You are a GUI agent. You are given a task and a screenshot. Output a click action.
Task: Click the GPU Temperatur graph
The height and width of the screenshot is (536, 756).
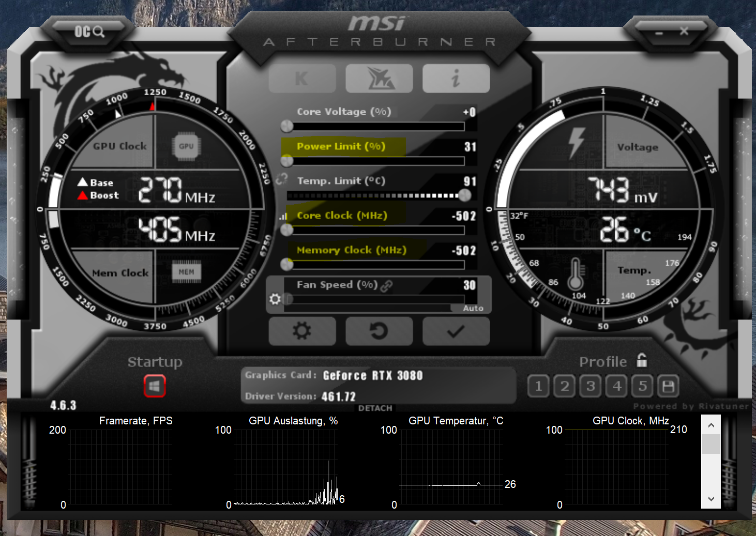(451, 467)
